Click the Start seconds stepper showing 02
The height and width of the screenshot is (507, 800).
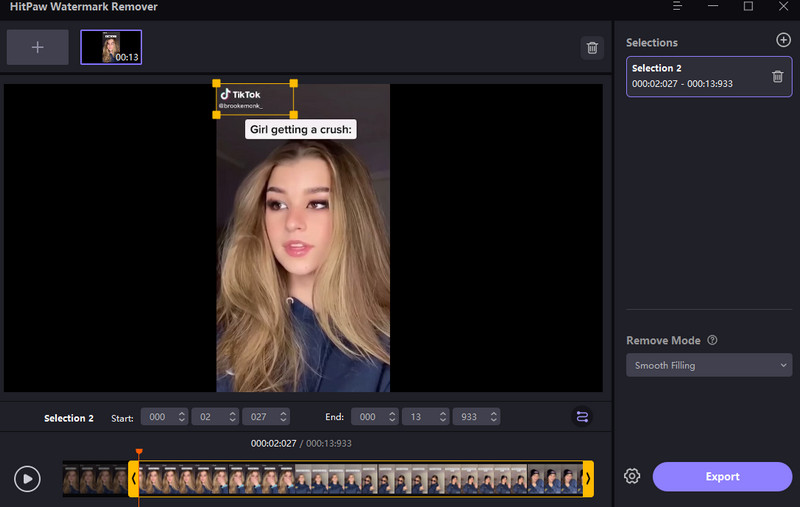click(x=214, y=417)
